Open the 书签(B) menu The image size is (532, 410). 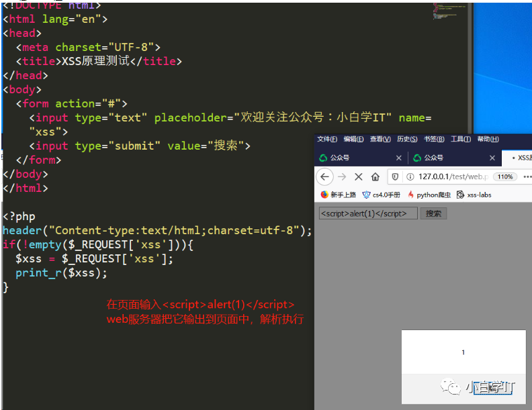(434, 139)
